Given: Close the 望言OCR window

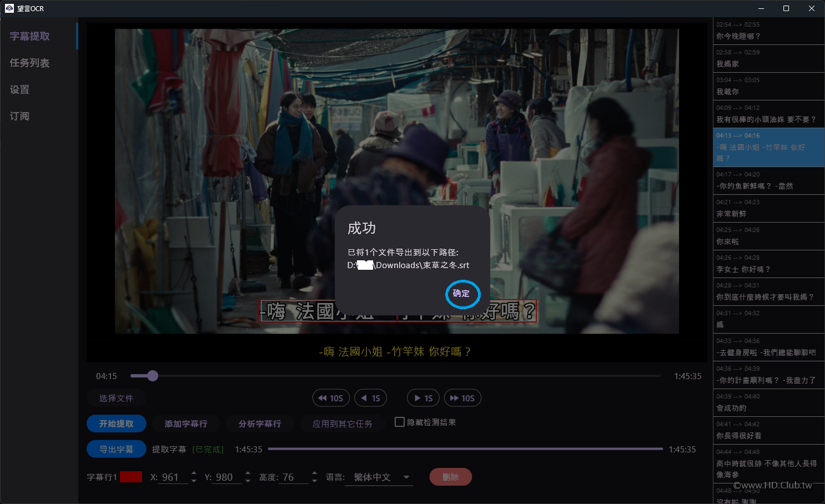Looking at the screenshot, I should coord(812,8).
